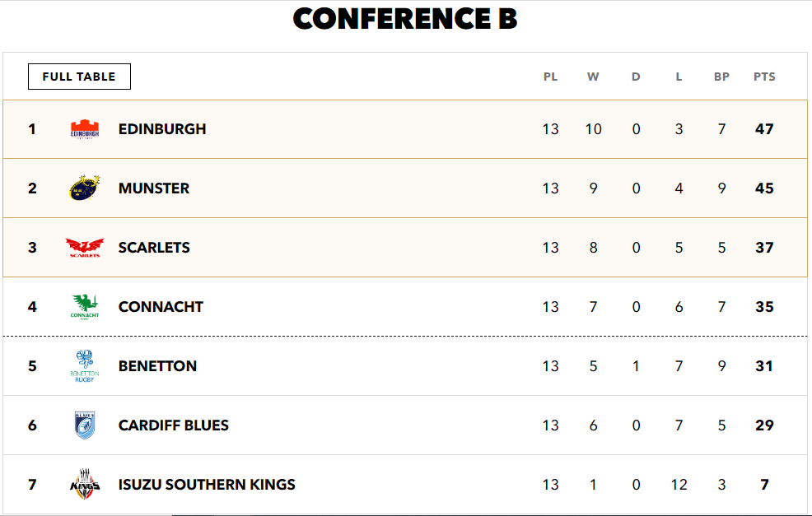Click the Southern Kings logo
This screenshot has width=812, height=516.
[x=84, y=485]
